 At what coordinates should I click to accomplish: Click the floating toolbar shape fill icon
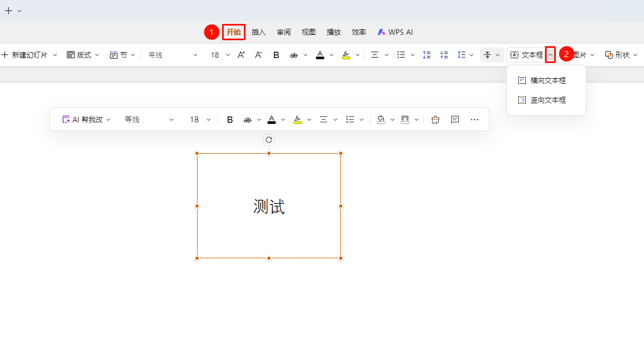[x=381, y=120]
